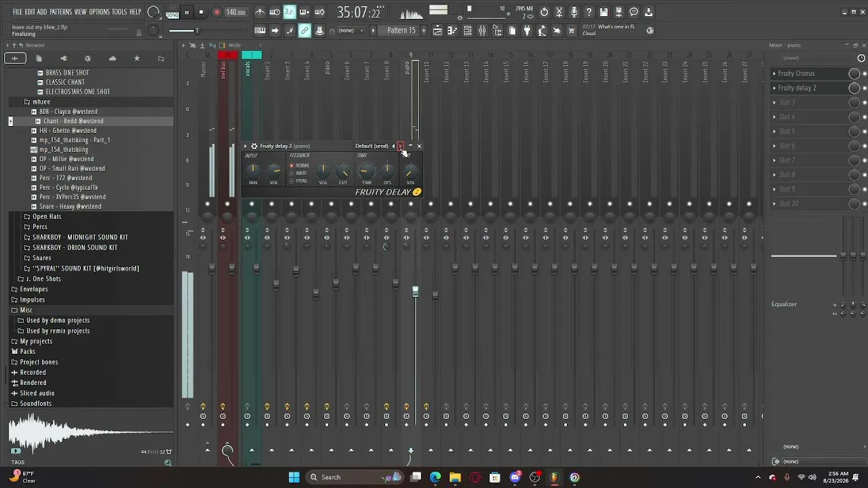The width and height of the screenshot is (868, 488).
Task: Click the link multi-controller chain icon
Action: 304,30
